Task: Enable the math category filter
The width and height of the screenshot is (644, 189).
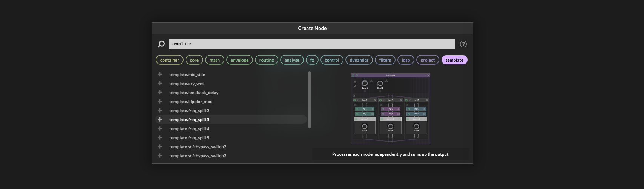Action: [215, 60]
